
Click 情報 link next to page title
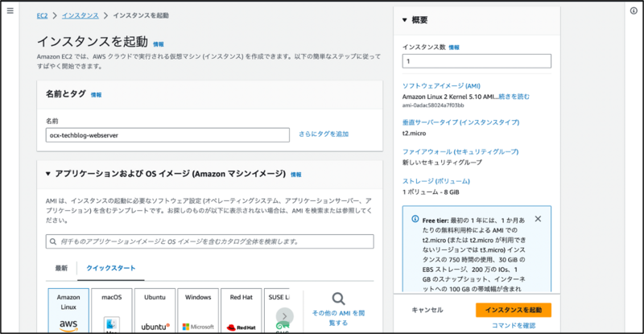(x=158, y=44)
